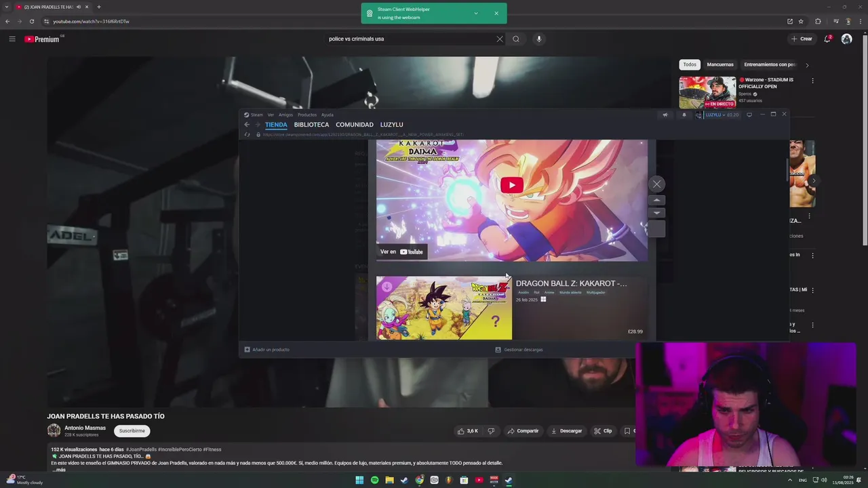Click the £28.99 price
Screen dimensions: 868x488
[x=635, y=331]
